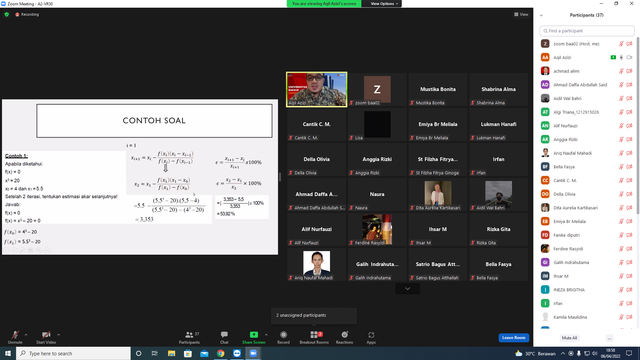This screenshot has height=360, width=640.
Task: Open the Chat icon
Action: coord(224,335)
